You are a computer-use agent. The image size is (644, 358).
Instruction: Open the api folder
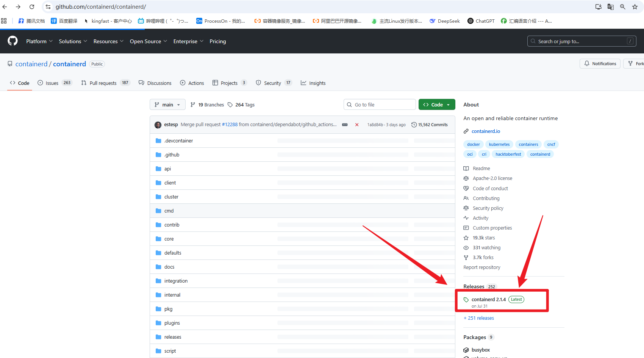(x=167, y=169)
